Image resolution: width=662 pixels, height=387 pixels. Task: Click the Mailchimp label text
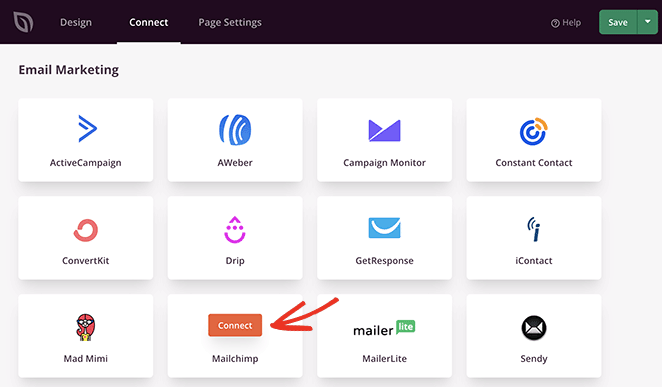[235, 359]
